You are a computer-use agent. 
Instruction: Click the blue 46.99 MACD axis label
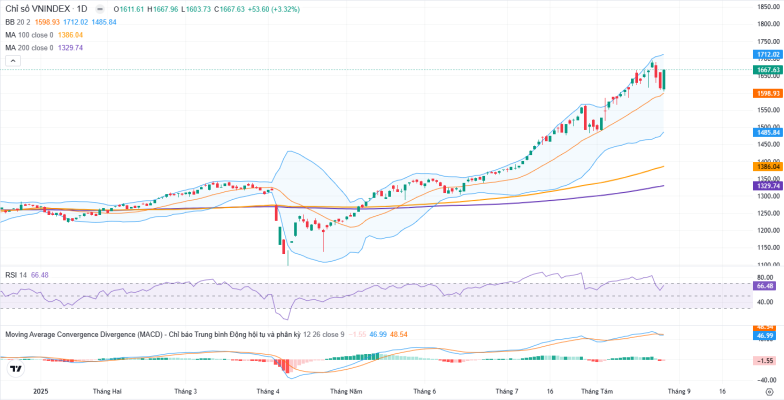click(x=766, y=336)
